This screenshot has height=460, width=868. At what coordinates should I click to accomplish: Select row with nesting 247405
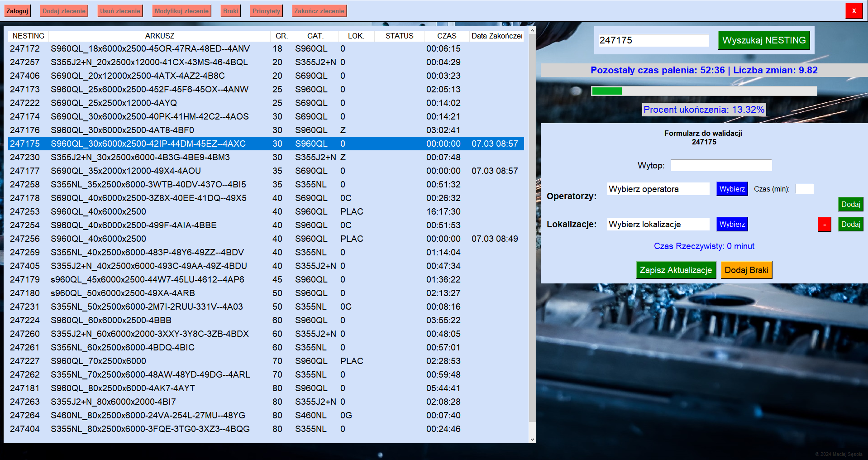266,266
